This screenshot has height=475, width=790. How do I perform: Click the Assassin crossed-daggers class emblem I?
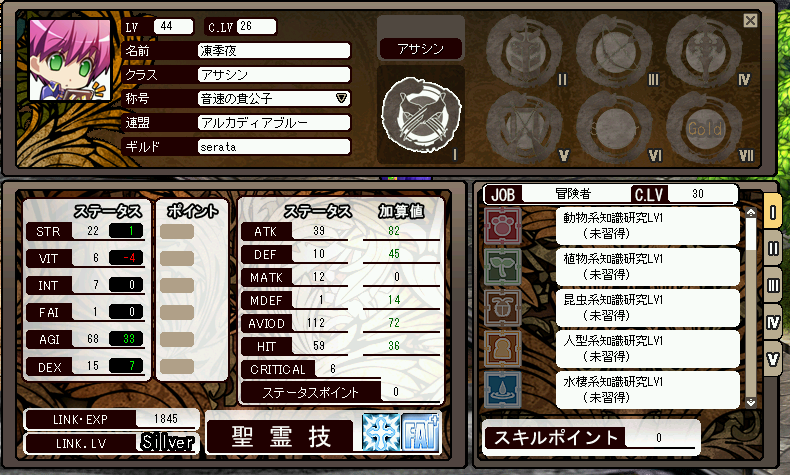pyautogui.click(x=421, y=116)
